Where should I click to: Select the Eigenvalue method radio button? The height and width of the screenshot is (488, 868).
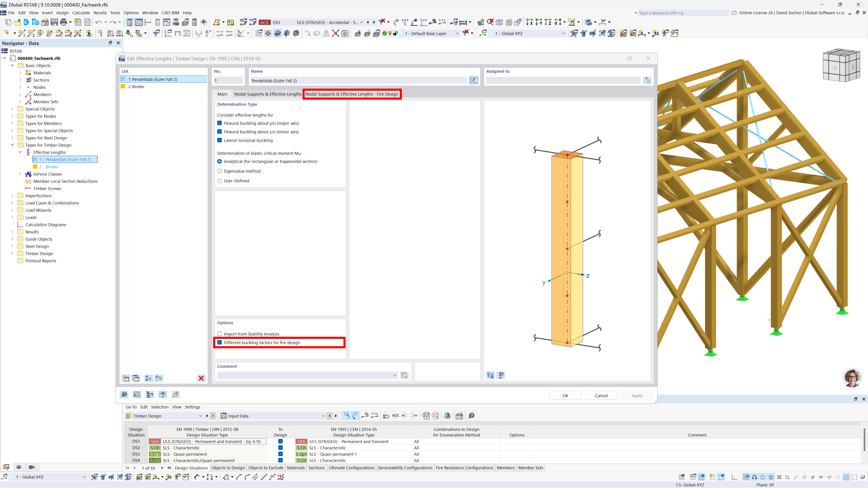(x=220, y=171)
